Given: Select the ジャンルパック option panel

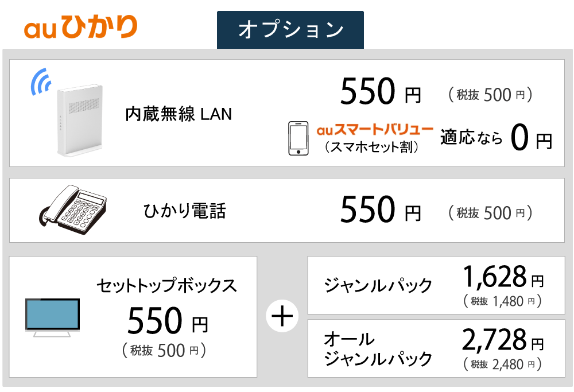Looking at the screenshot, I should (436, 285).
